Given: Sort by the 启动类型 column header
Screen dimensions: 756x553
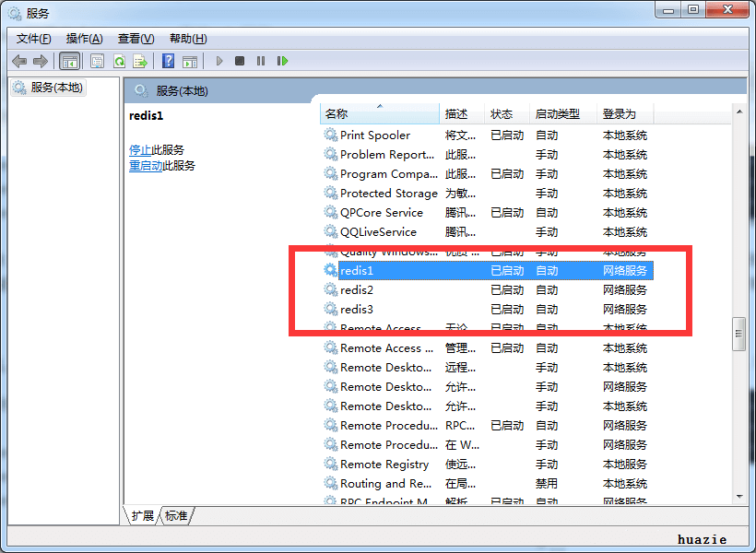Looking at the screenshot, I should (x=563, y=114).
